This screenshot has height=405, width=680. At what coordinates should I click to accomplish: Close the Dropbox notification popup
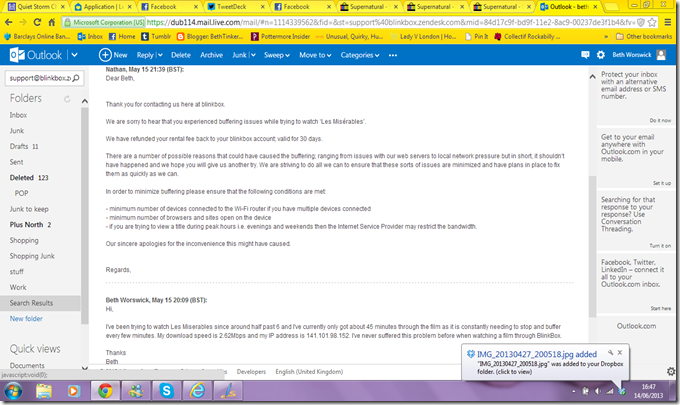pos(620,352)
